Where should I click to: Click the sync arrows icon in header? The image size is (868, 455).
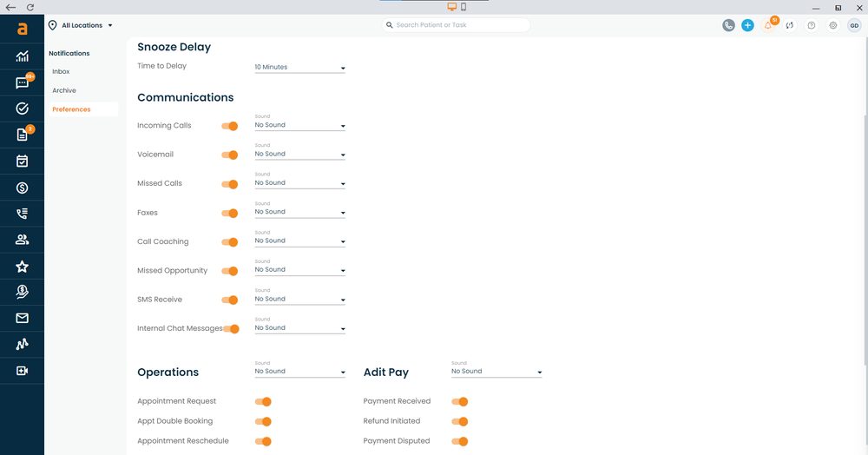pyautogui.click(x=790, y=25)
